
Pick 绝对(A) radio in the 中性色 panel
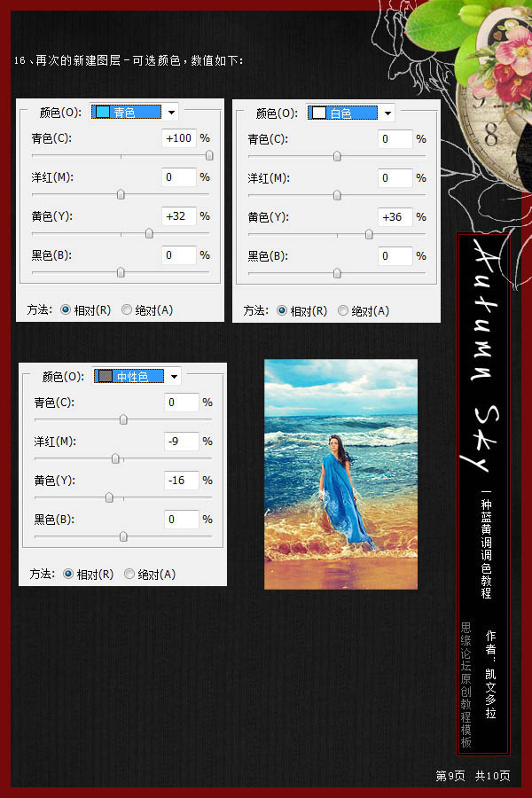(x=130, y=574)
